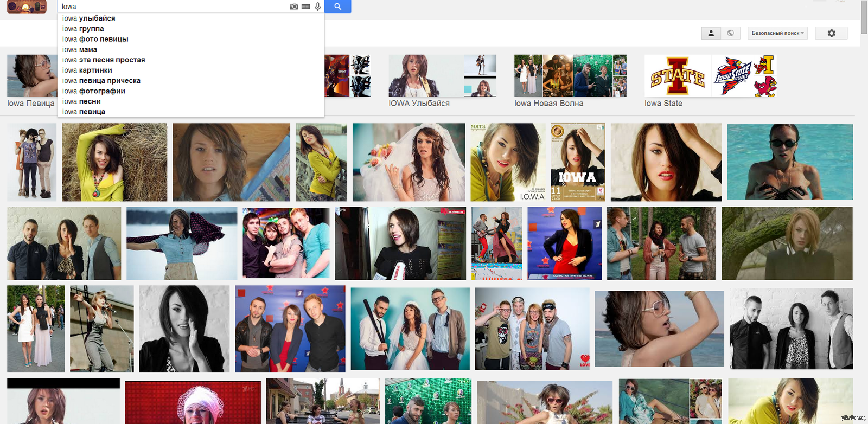Image resolution: width=868 pixels, height=424 pixels.
Task: Select suggestion iowa фотографии
Action: (191, 91)
